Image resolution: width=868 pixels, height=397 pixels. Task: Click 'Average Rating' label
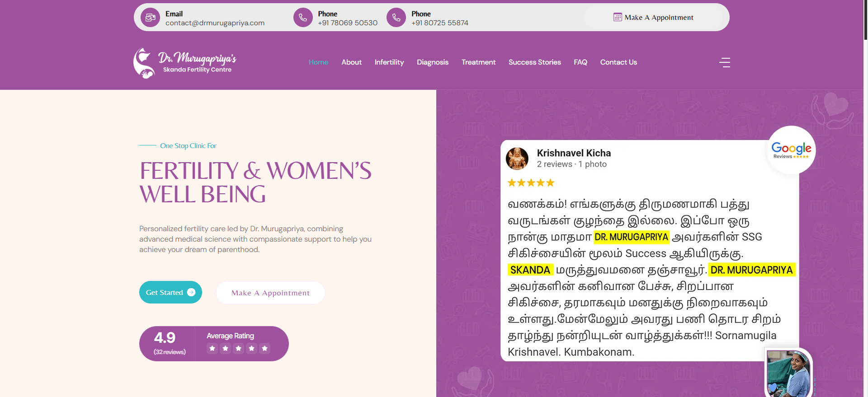pyautogui.click(x=230, y=336)
